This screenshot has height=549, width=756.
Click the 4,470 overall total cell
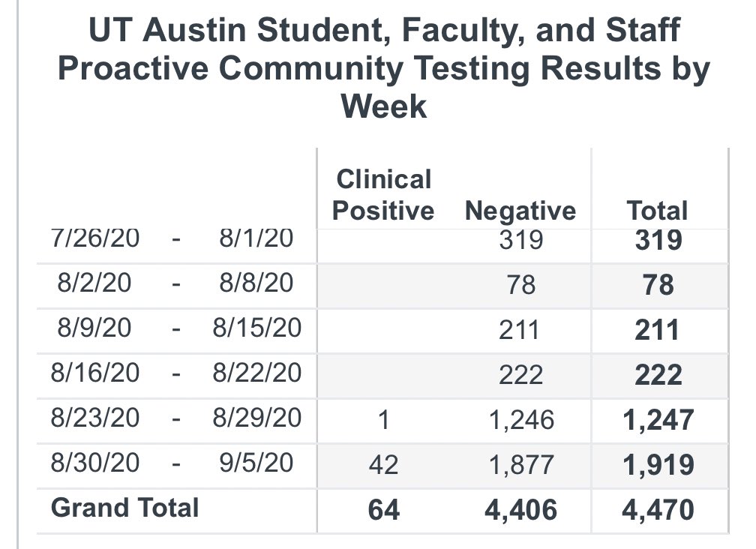point(658,510)
